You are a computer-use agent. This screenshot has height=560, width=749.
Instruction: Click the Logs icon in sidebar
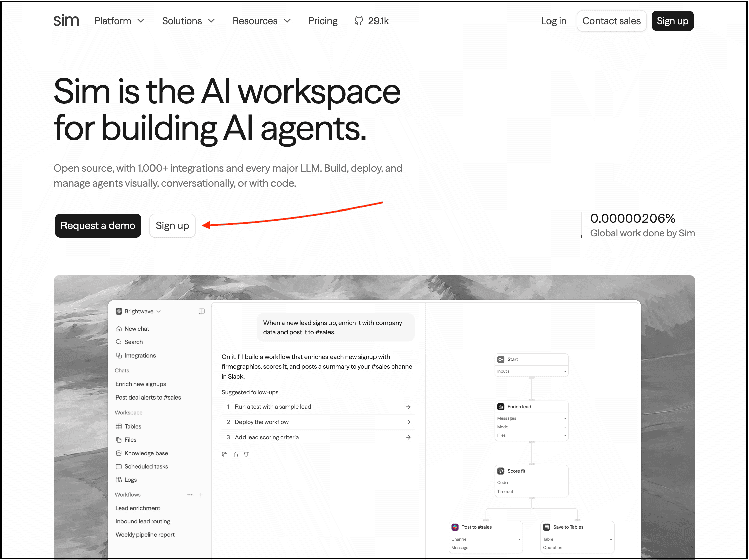[x=119, y=480]
